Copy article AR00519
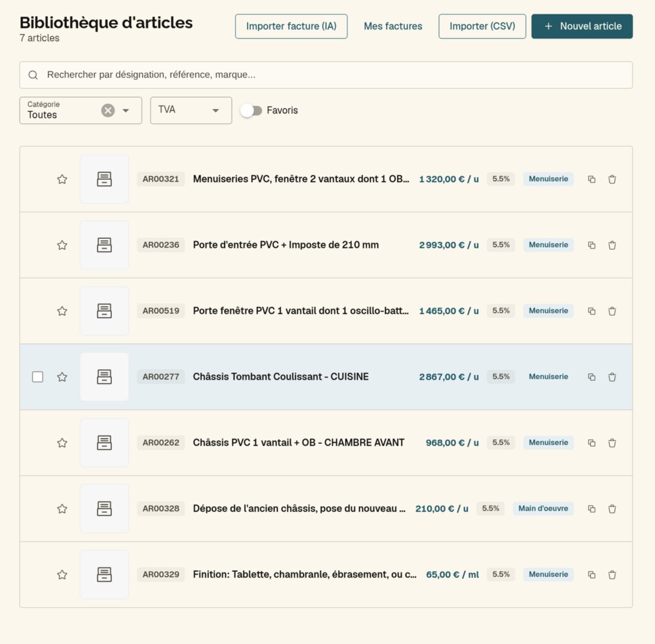The width and height of the screenshot is (655, 644). (591, 311)
